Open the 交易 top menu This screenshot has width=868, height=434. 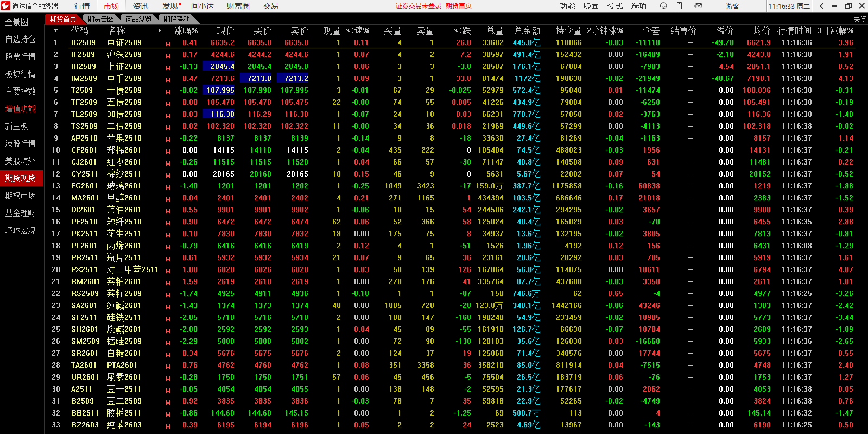coord(270,6)
